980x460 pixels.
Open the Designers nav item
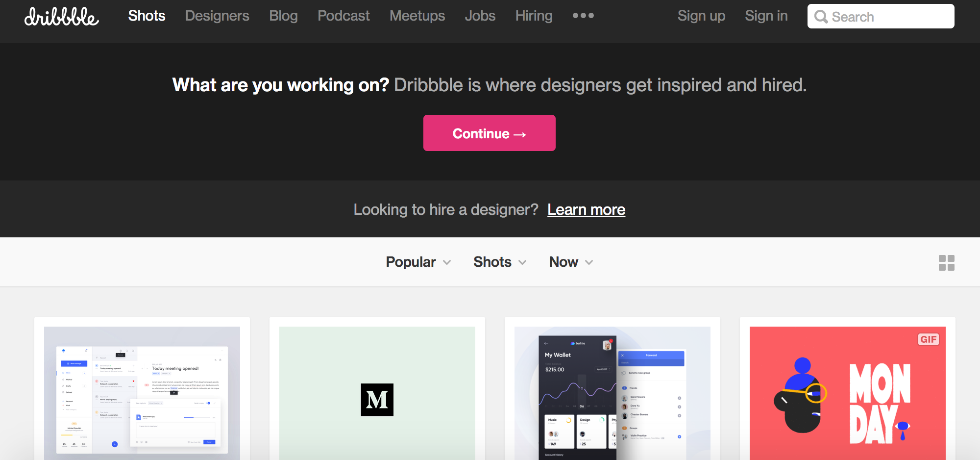217,16
